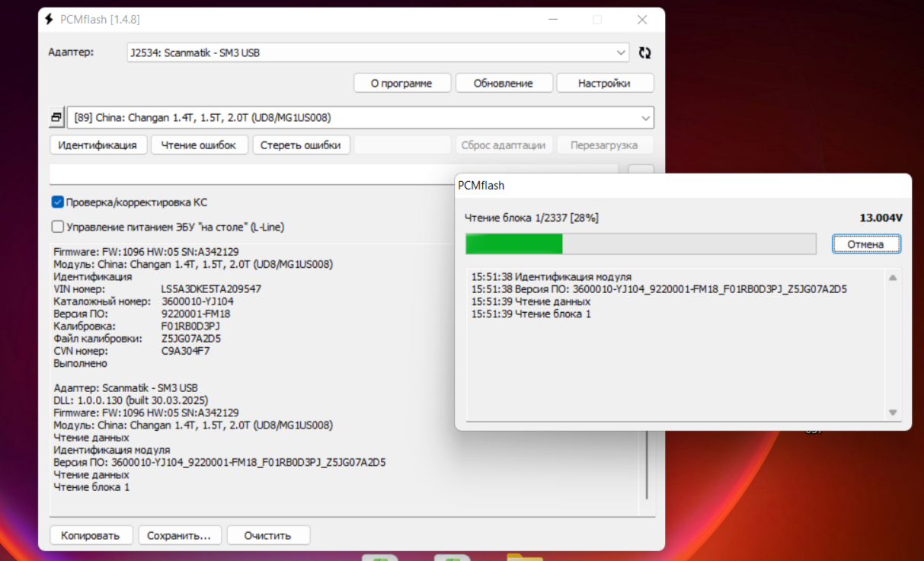Click the main log vertical scrollbar
924x561 pixels.
[x=647, y=464]
